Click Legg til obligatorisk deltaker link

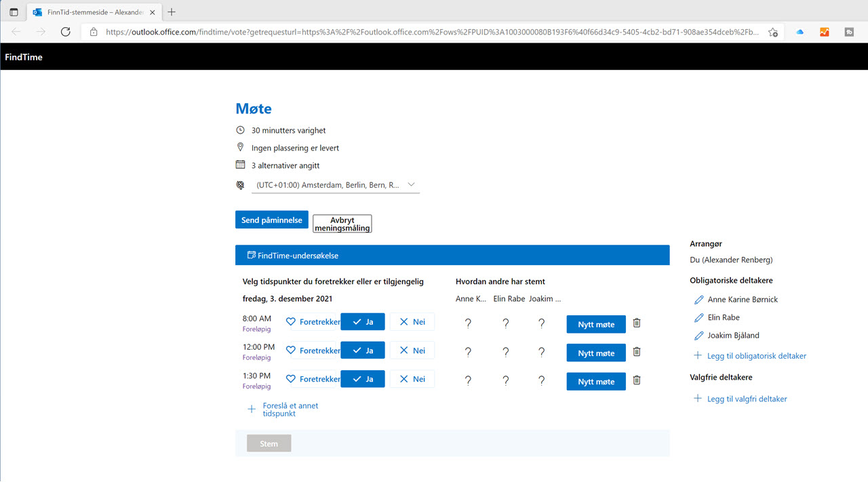tap(757, 355)
